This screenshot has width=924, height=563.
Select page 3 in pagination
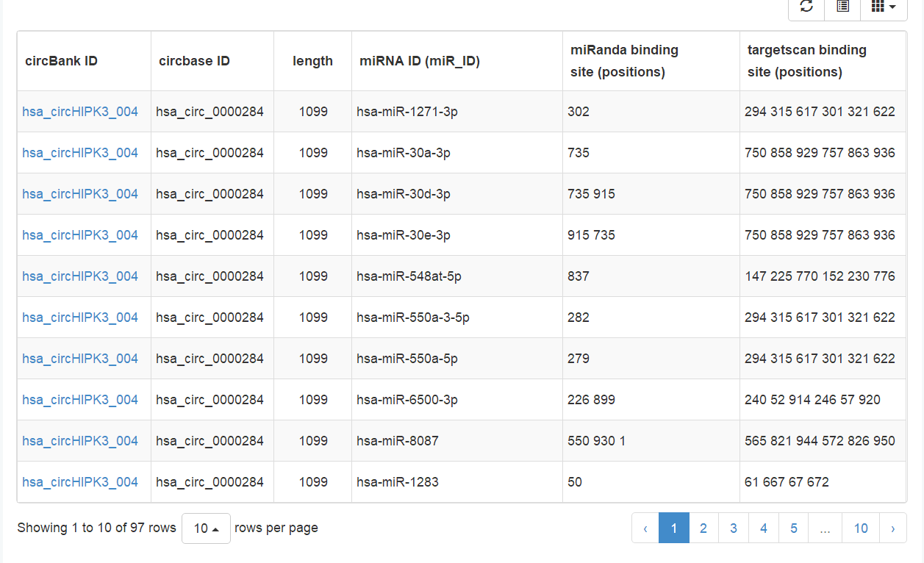734,528
